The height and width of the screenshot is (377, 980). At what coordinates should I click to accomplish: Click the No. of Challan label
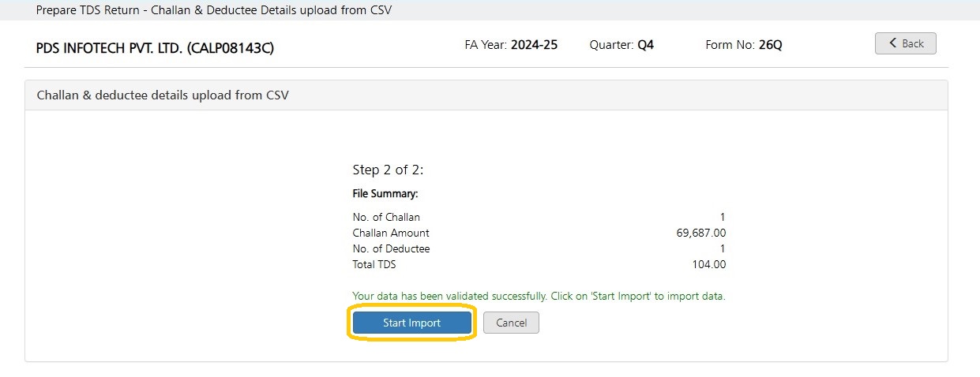[x=386, y=217]
